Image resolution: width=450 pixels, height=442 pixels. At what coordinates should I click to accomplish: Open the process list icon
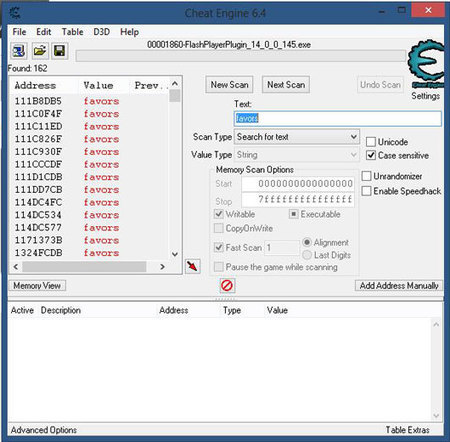[19, 51]
